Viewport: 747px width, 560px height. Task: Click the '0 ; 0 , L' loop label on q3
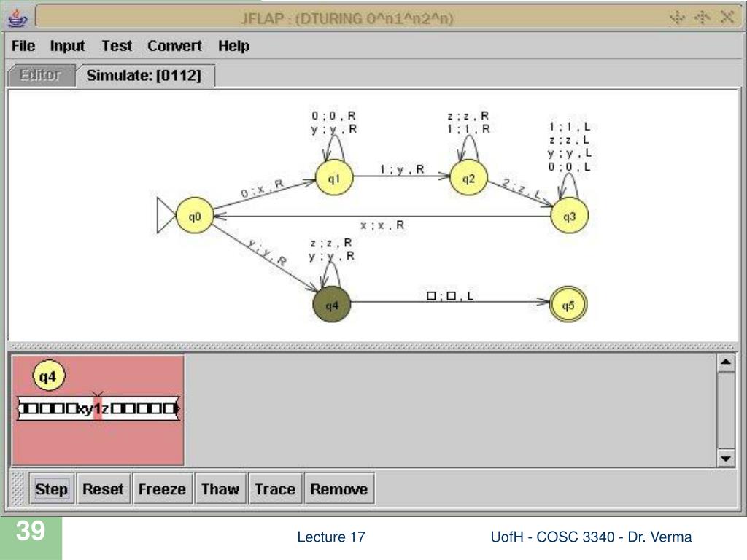[x=569, y=167]
